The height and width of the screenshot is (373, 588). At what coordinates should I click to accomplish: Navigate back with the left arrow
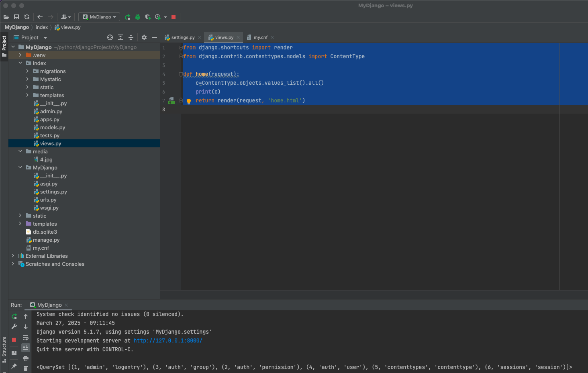40,17
